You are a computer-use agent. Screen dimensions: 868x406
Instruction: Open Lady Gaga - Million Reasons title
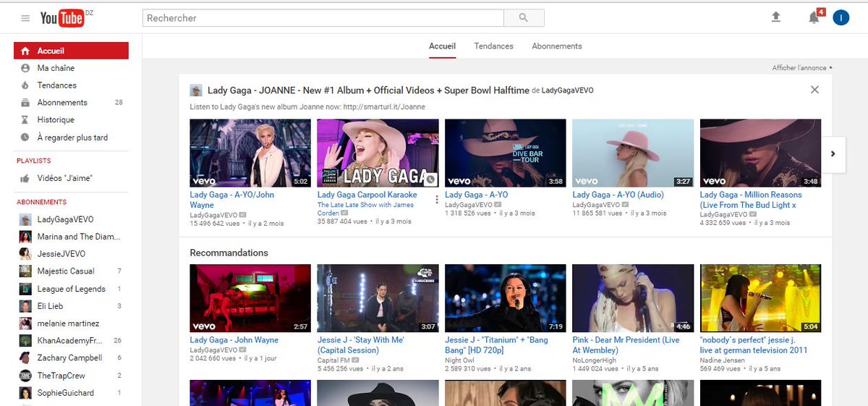(x=751, y=200)
